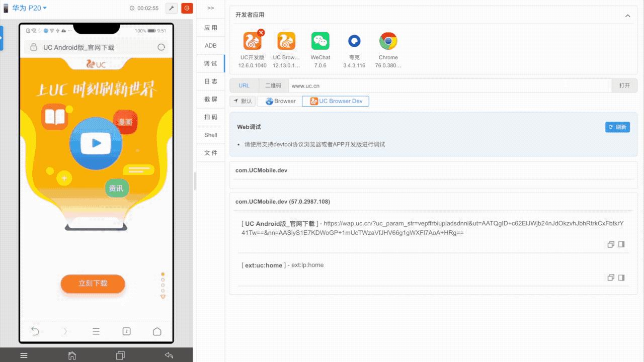Screen dimensions: 644x362
Task: Open the phone browser hamburger menu
Action: [96, 331]
